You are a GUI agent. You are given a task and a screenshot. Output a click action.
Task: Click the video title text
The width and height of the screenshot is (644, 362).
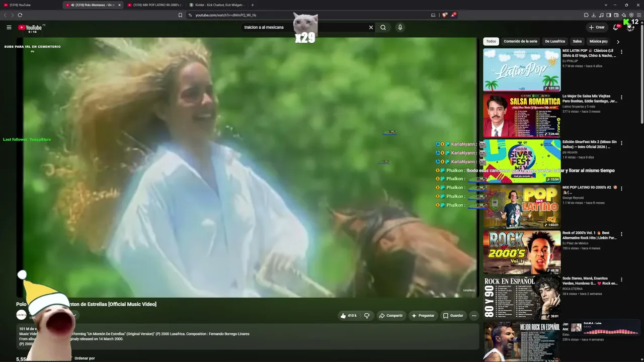click(x=86, y=304)
